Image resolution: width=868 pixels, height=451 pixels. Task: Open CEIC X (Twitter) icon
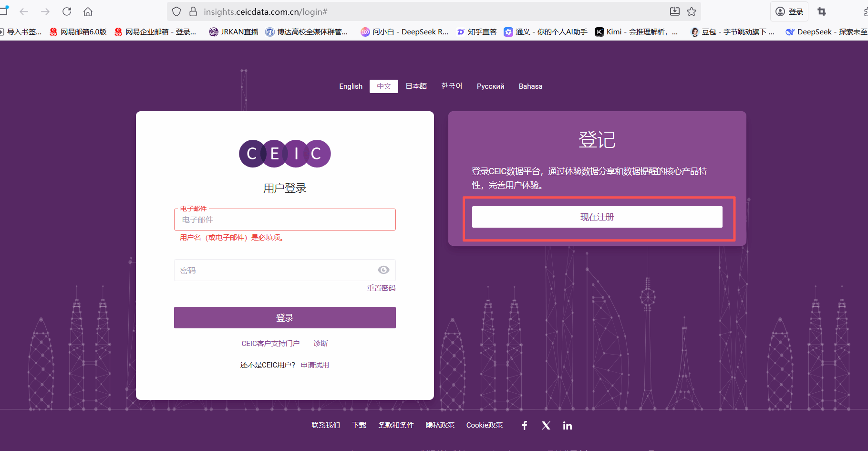[x=546, y=425]
